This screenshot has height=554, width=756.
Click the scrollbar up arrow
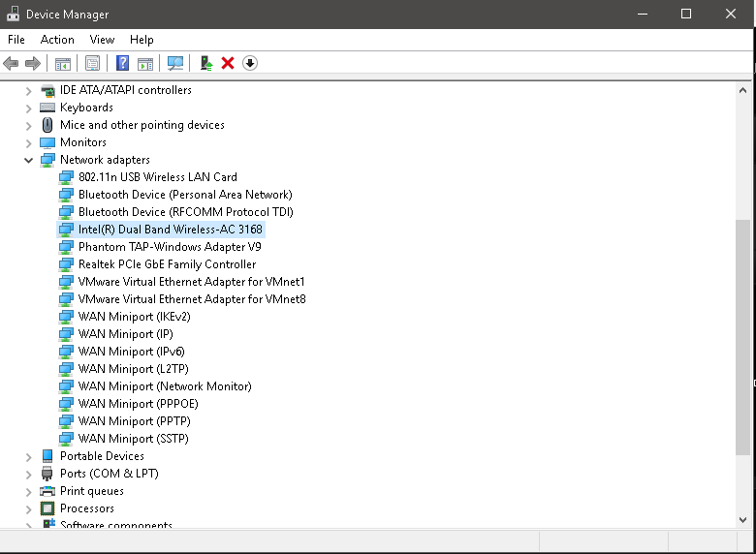point(743,90)
